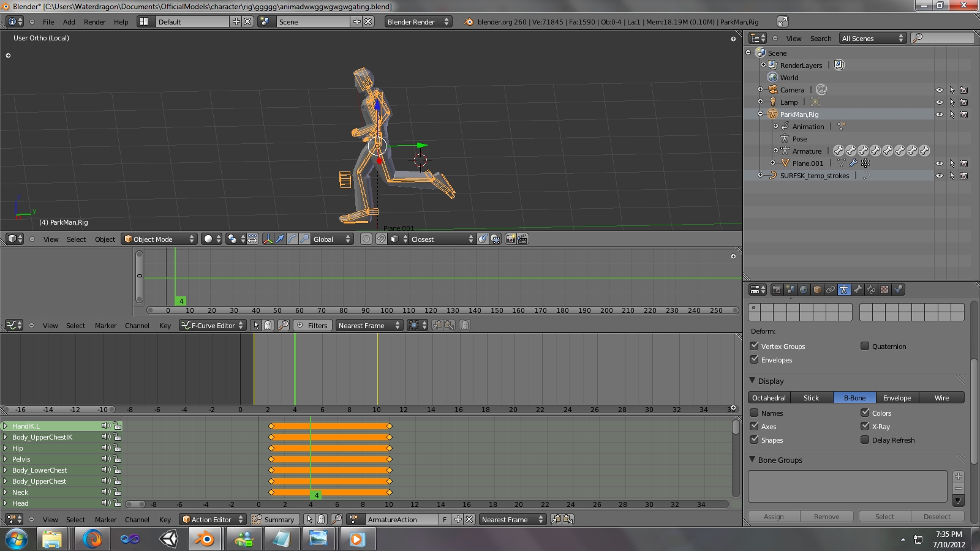
Task: Click the Blender info editor type icon
Action: pos(15,21)
